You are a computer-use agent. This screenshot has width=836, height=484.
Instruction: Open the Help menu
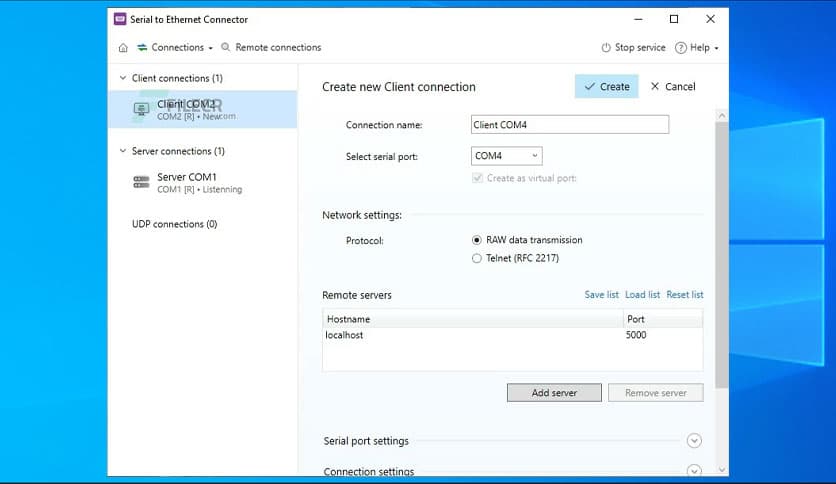point(697,47)
